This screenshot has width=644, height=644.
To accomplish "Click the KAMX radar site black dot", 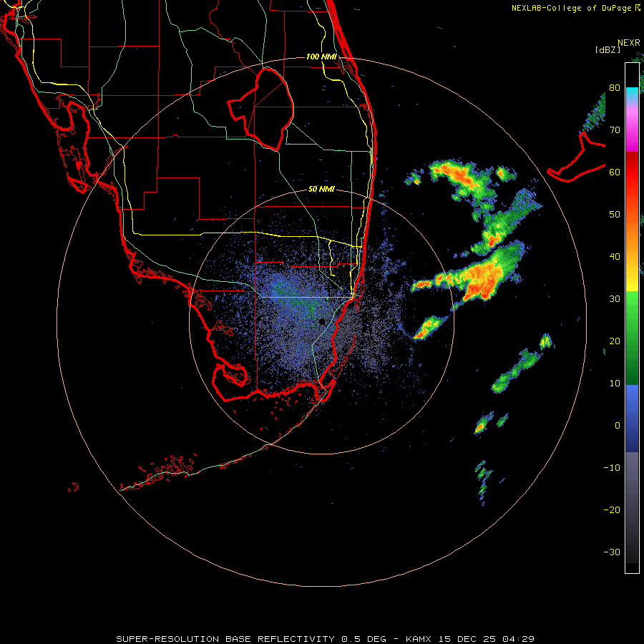I will 322,321.
